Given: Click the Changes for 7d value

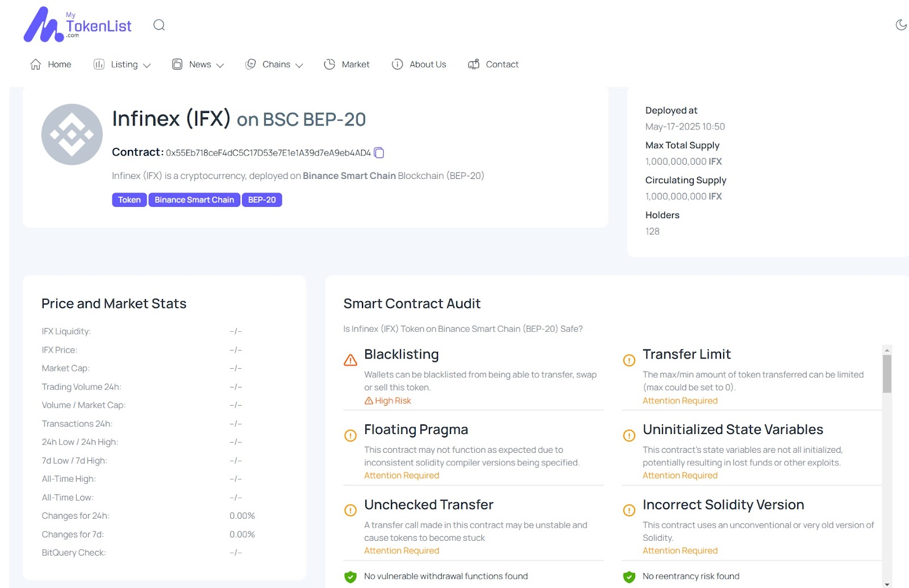Looking at the screenshot, I should [242, 535].
